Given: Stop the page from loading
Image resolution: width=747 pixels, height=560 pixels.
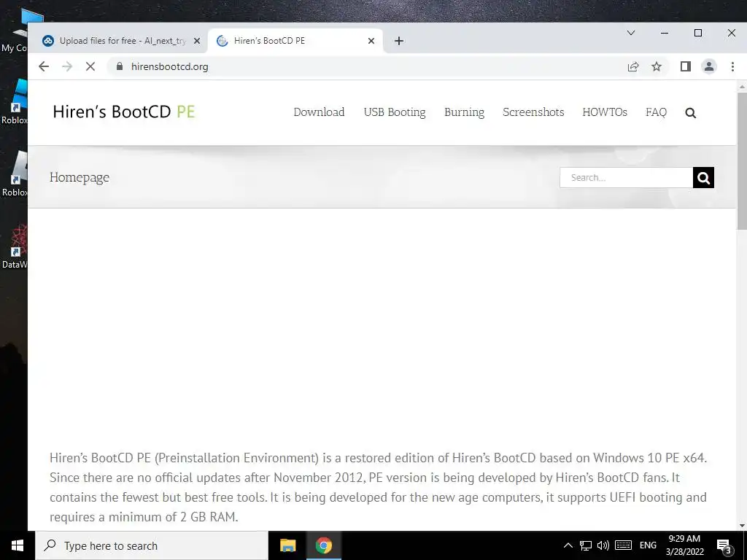Looking at the screenshot, I should (90, 66).
